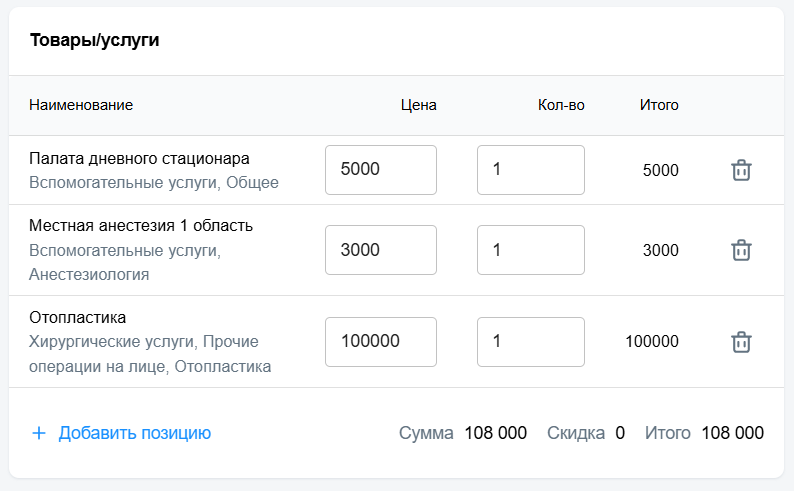Click the Цена column header

click(x=418, y=105)
